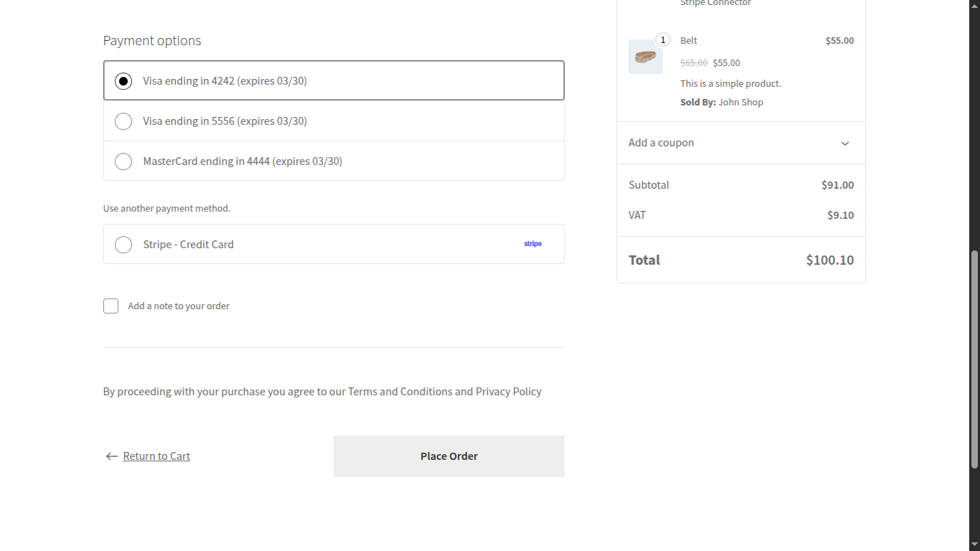Open the Return to Cart link
This screenshot has width=980, height=551.
click(156, 456)
